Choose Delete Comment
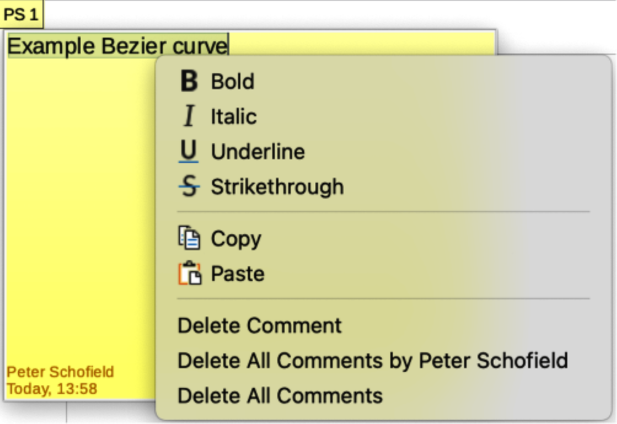Viewport: 617px width, 424px height. pyautogui.click(x=259, y=326)
